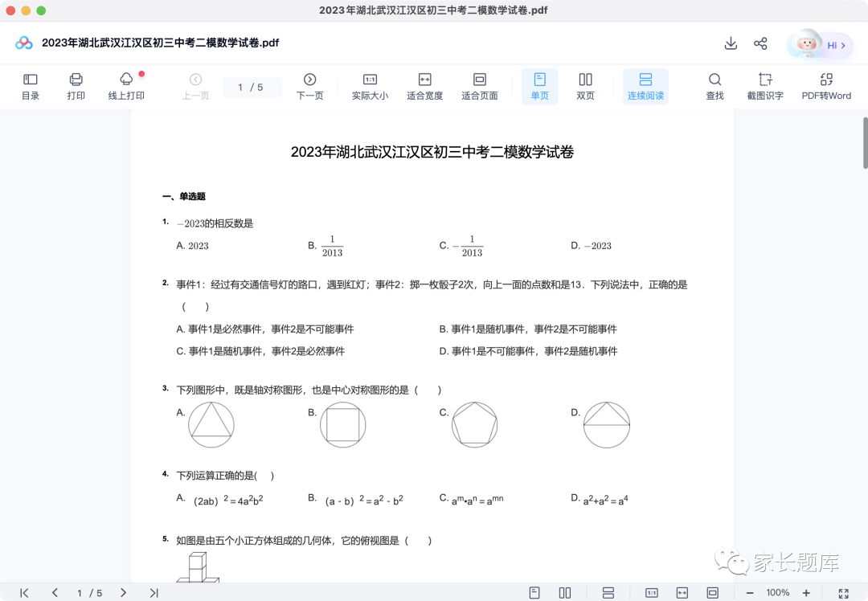
Task: Open the Hi assistant panel
Action: click(x=821, y=45)
